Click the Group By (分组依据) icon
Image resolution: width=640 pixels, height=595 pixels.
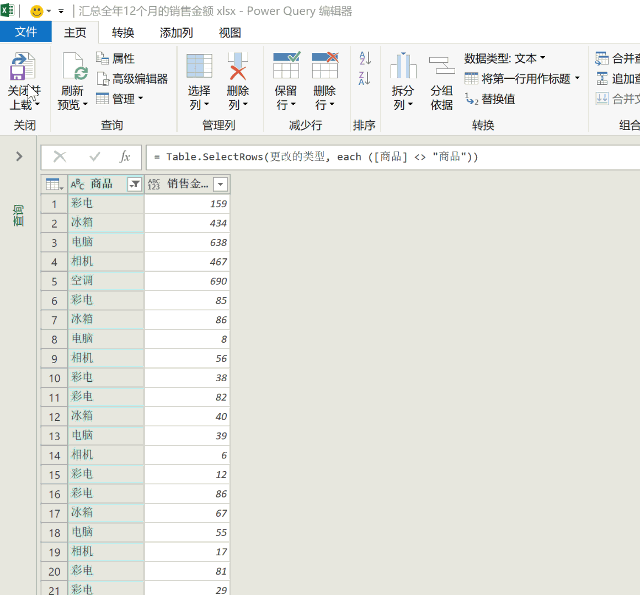441,68
